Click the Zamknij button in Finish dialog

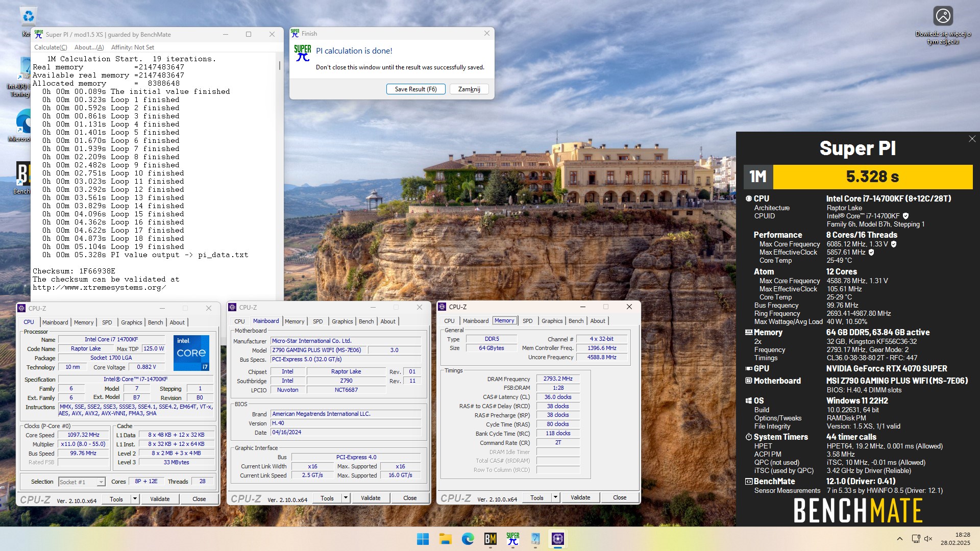click(x=469, y=89)
